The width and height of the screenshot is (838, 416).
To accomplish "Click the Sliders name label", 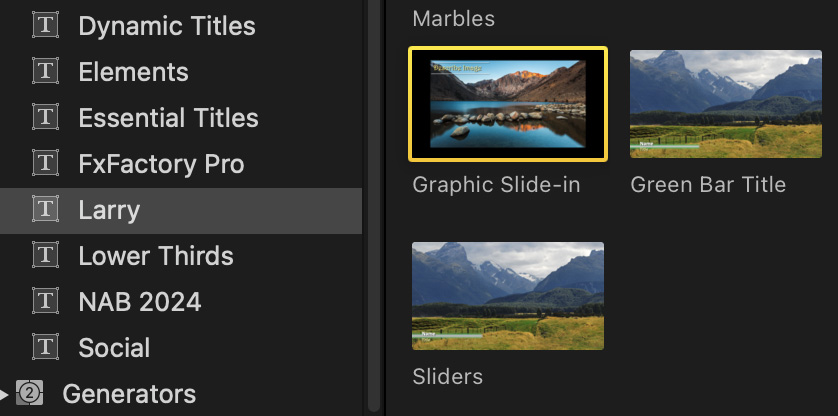I will (x=448, y=377).
